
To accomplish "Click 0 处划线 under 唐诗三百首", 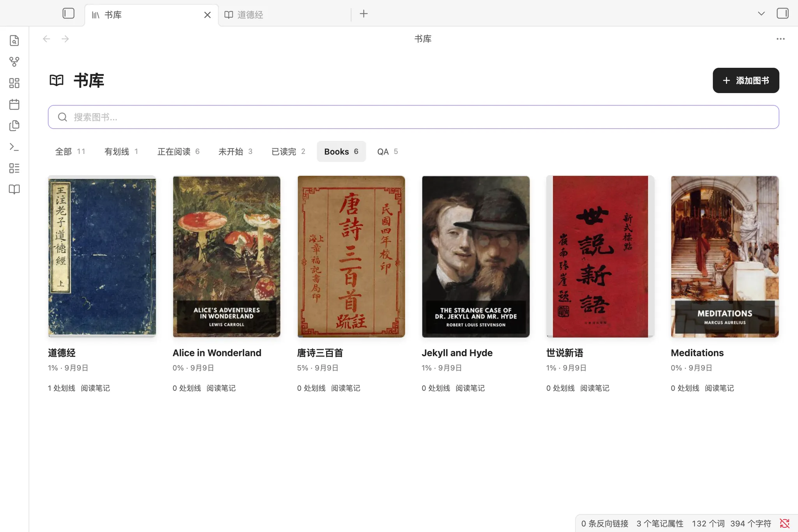I will 311,388.
